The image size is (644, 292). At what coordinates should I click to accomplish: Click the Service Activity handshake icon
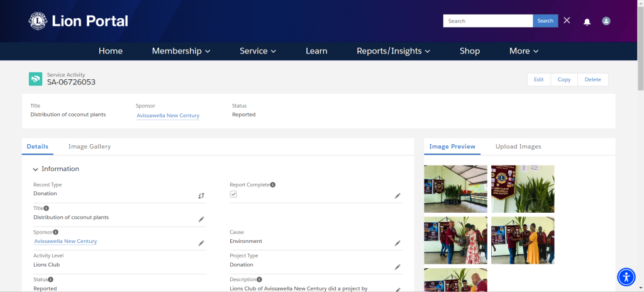click(x=35, y=79)
